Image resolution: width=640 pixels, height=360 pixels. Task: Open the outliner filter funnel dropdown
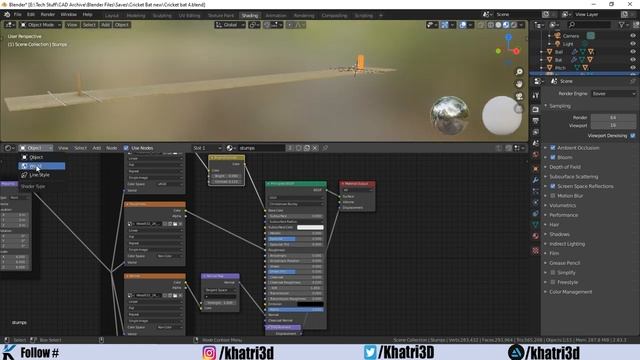coord(623,25)
